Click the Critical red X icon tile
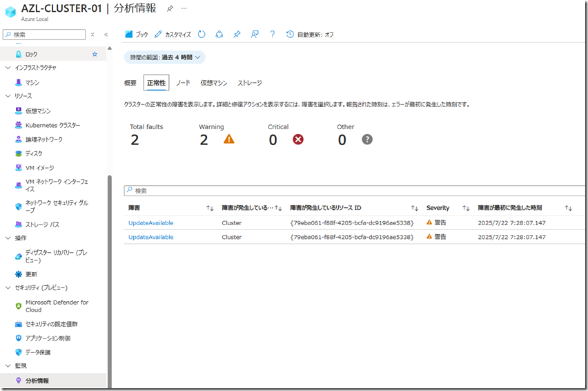 click(298, 140)
